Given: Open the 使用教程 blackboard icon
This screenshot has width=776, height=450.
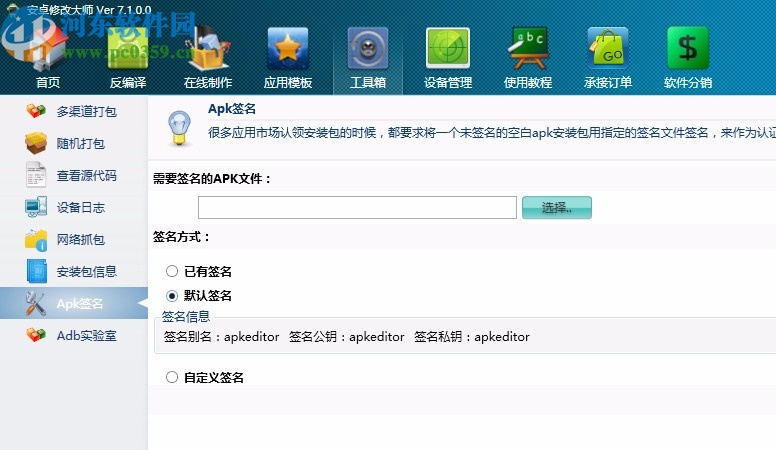Looking at the screenshot, I should pos(528,49).
